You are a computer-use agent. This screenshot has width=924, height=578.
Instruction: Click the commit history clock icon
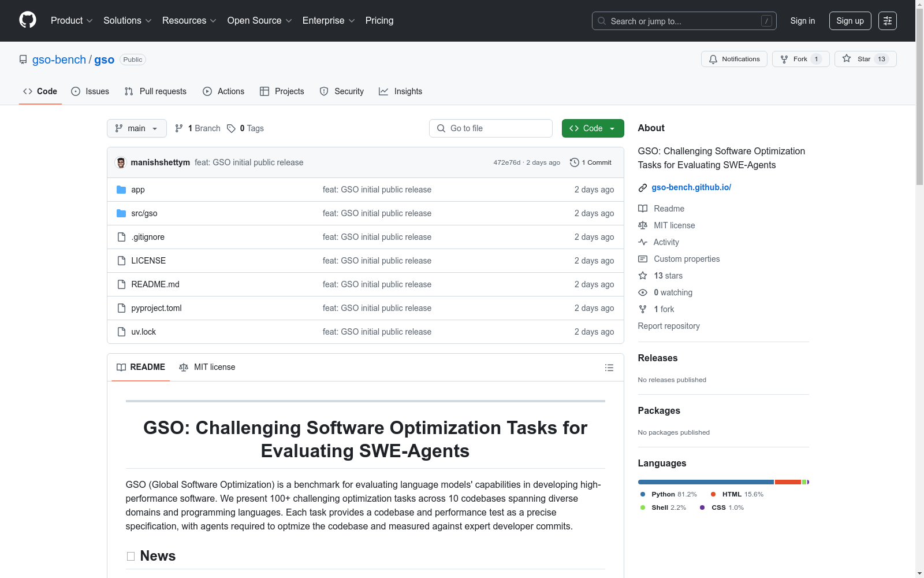574,162
